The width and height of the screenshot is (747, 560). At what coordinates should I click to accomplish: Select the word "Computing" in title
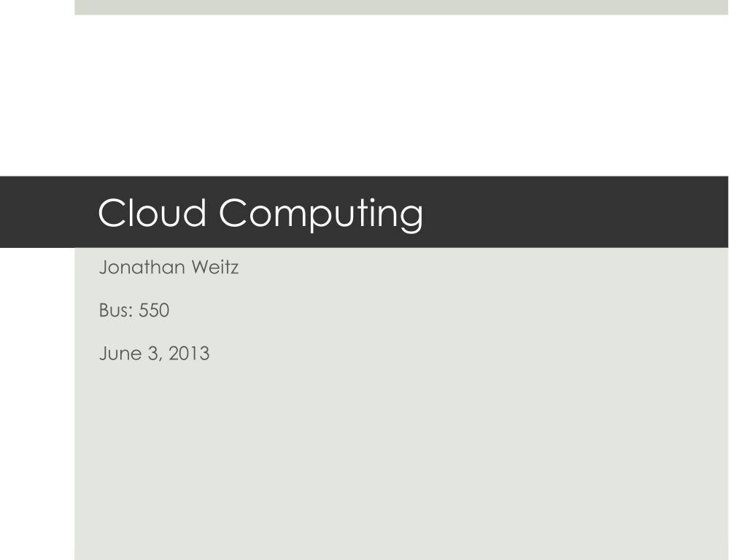click(x=321, y=214)
